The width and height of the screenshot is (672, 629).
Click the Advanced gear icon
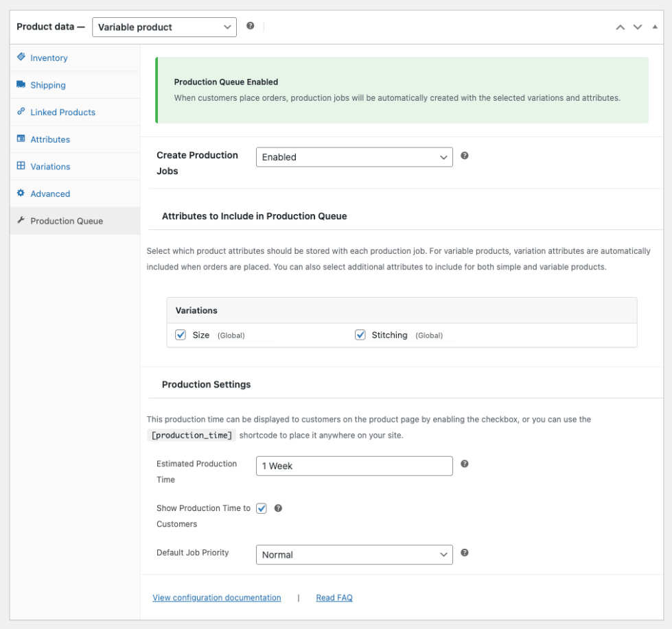tap(21, 193)
